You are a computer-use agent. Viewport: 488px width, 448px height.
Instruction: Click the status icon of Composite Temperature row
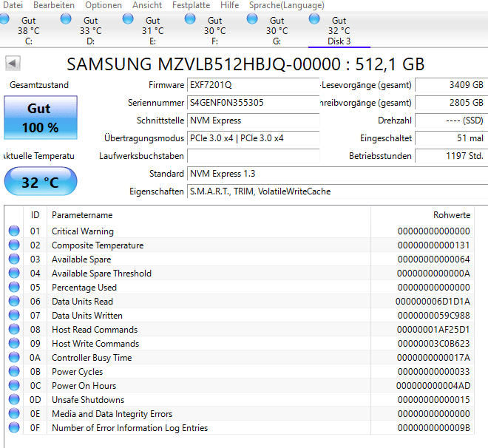tap(14, 245)
